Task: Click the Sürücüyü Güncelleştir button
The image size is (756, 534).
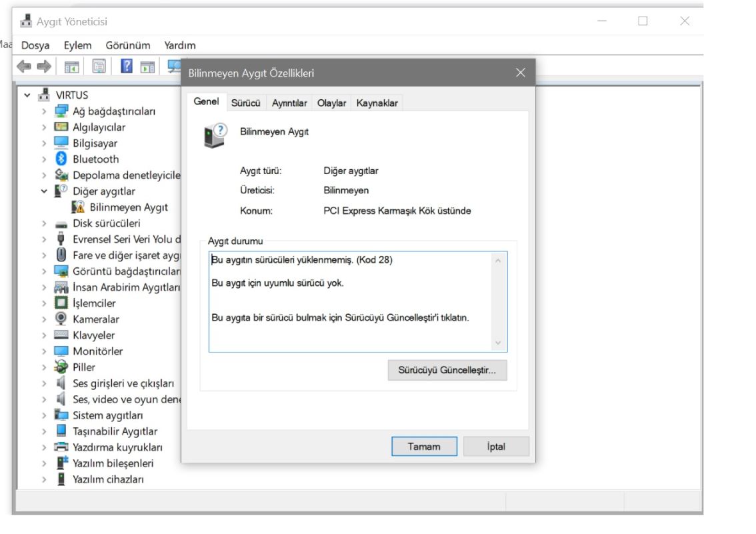Action: pos(447,370)
